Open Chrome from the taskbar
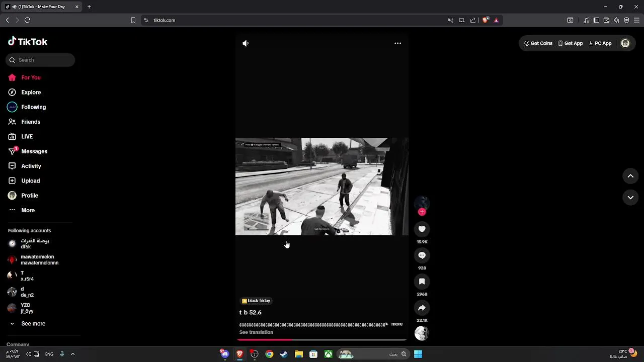Viewport: 644px width, 362px height. [x=269, y=354]
